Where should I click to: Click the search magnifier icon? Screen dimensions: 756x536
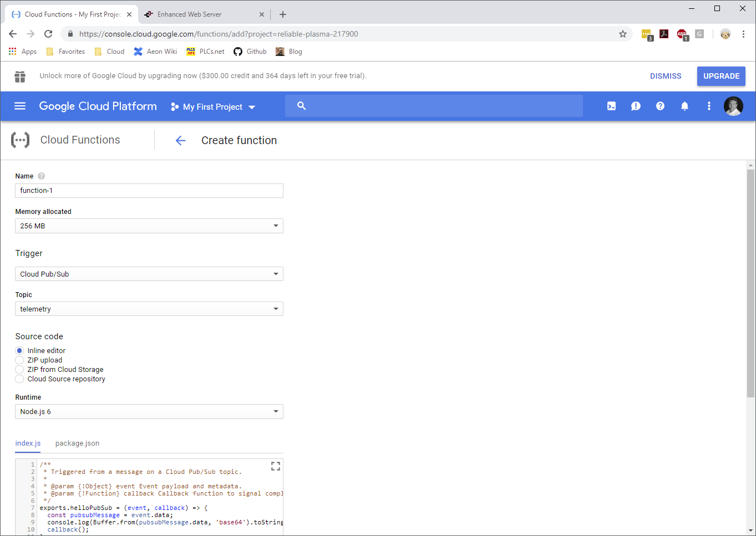[x=301, y=105]
